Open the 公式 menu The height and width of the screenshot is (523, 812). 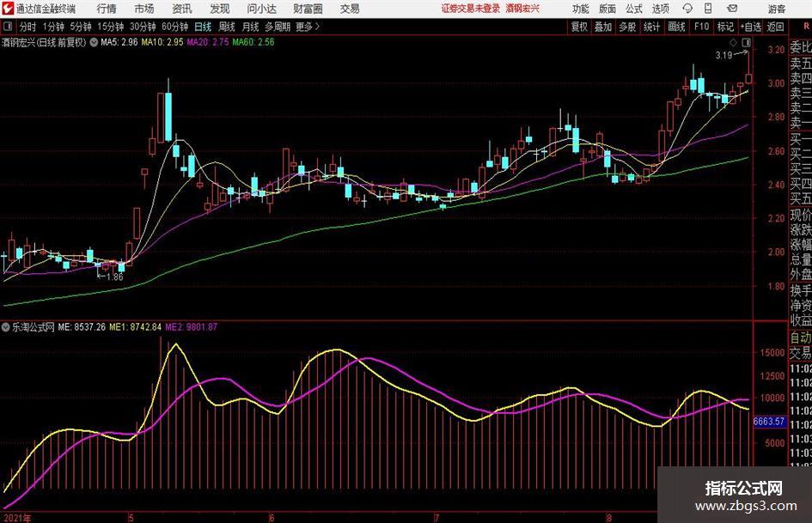coord(634,9)
